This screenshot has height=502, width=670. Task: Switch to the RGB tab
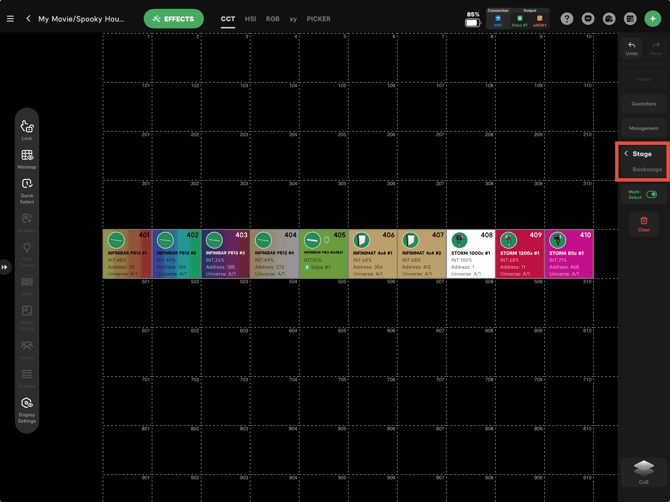(273, 19)
